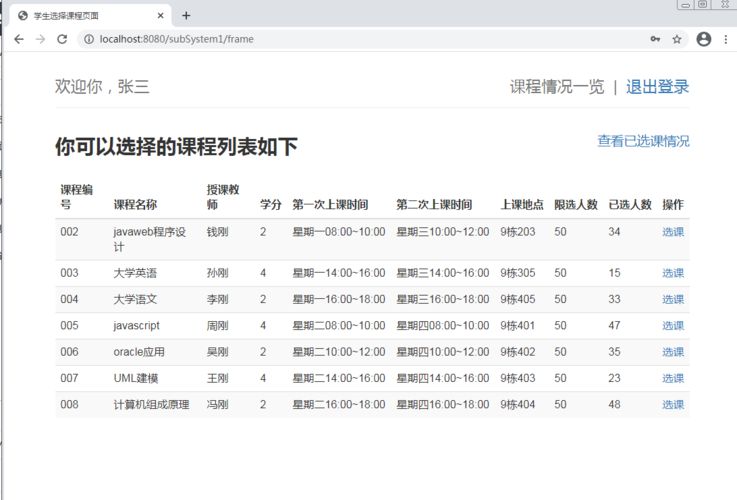Reload the page with refresh icon
Viewport: 737px width, 500px height.
click(x=62, y=39)
